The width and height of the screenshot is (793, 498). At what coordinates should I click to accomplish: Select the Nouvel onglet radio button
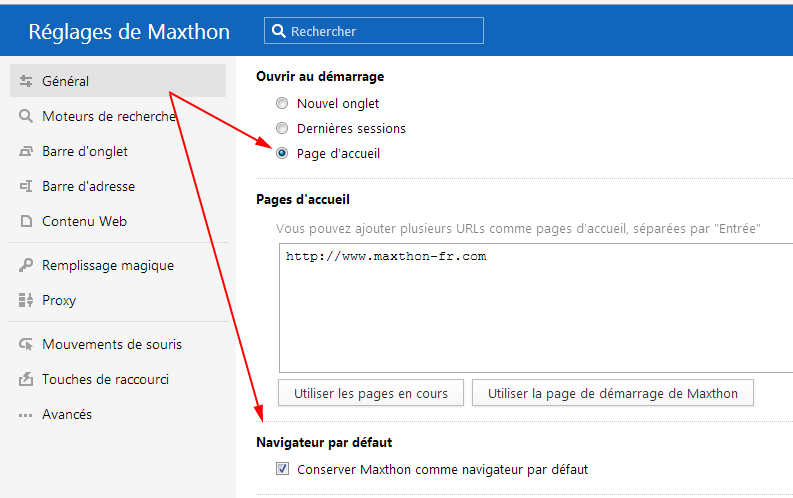(x=282, y=103)
